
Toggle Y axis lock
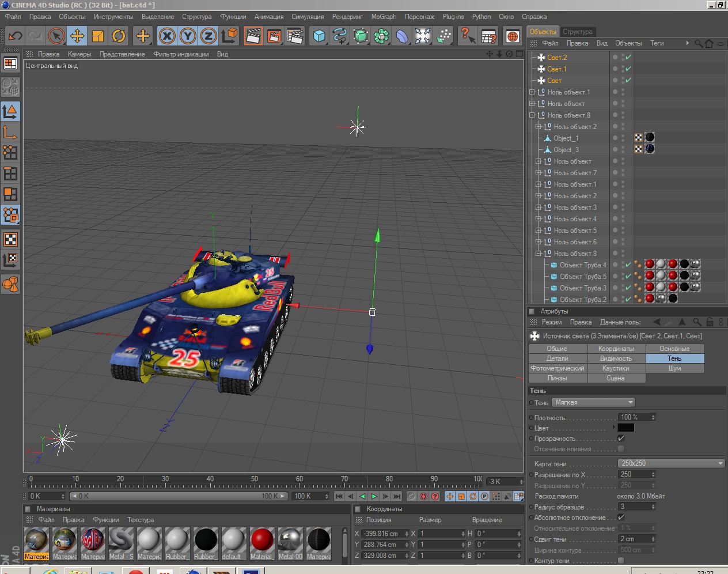pos(188,36)
